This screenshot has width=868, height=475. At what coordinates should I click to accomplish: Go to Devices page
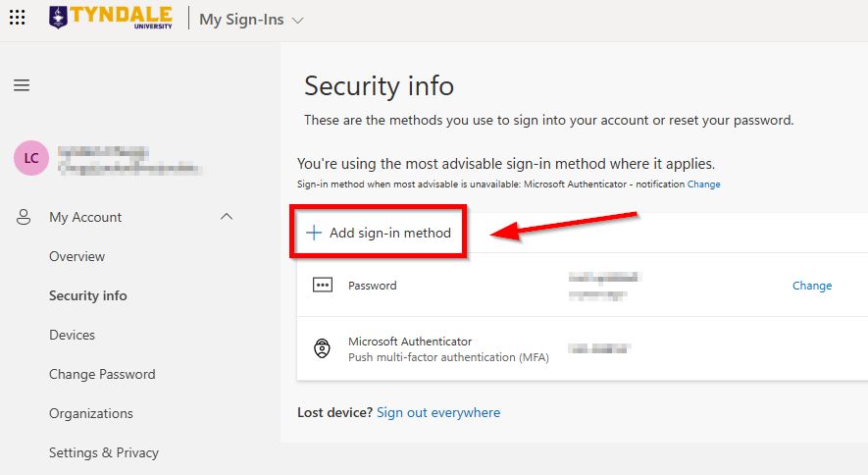click(x=72, y=335)
